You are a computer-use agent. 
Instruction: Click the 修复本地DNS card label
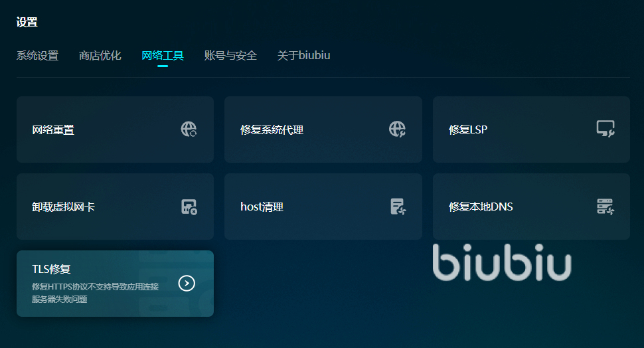coord(481,207)
